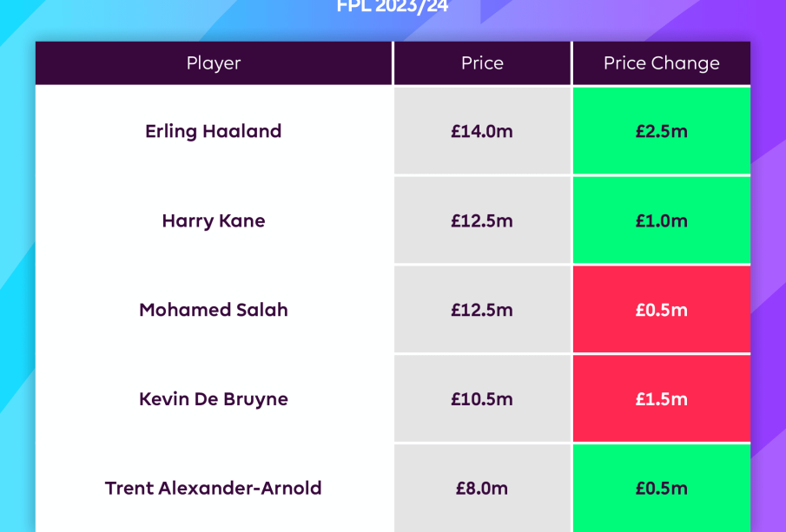Click the Price column header

pos(482,63)
